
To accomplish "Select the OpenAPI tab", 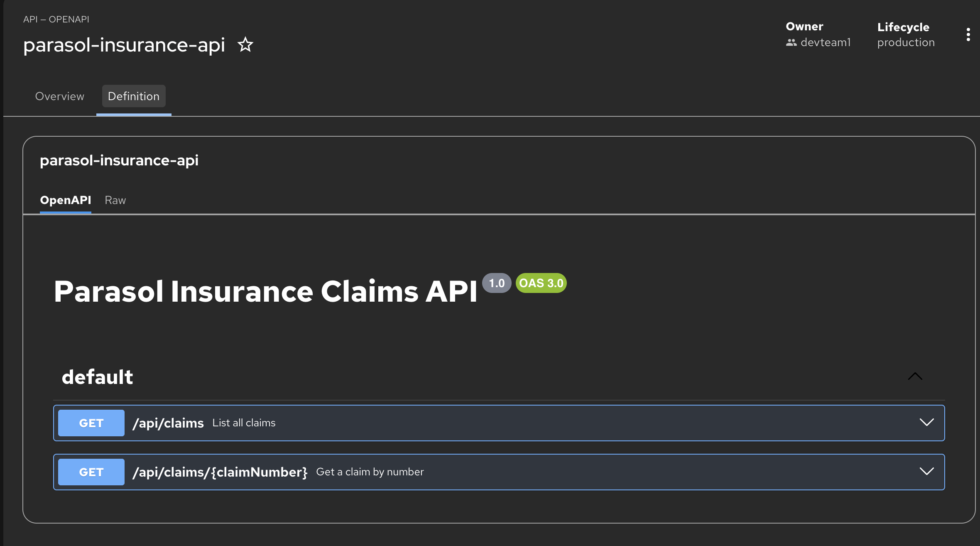I will pyautogui.click(x=65, y=200).
